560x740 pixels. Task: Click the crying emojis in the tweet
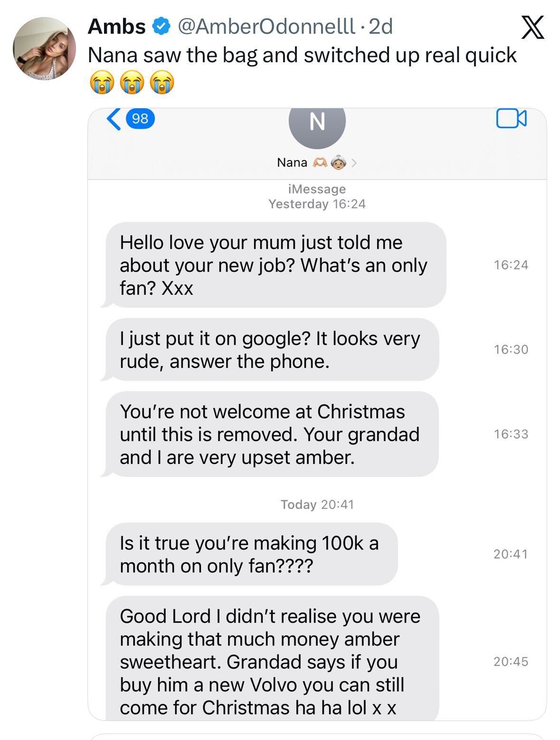tap(132, 83)
